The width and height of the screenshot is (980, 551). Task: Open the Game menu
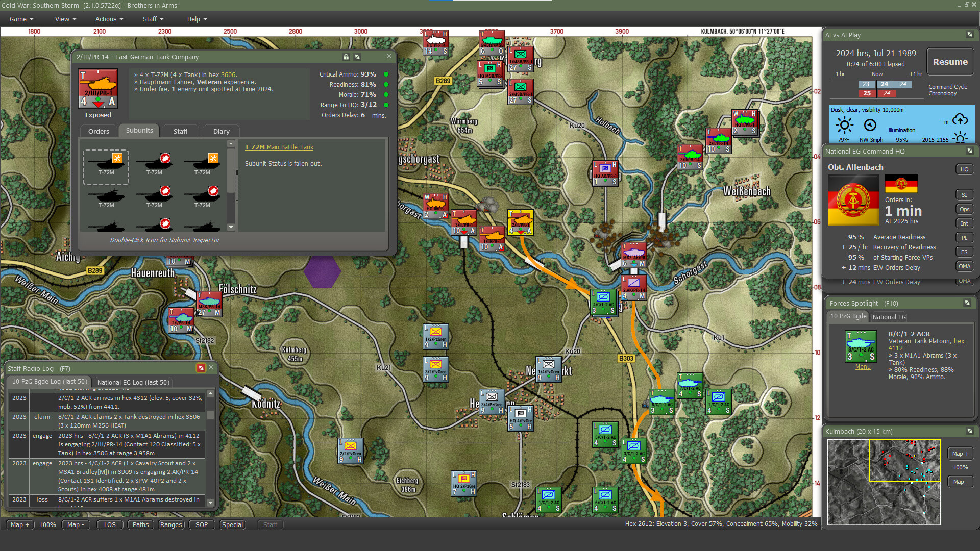pyautogui.click(x=18, y=19)
